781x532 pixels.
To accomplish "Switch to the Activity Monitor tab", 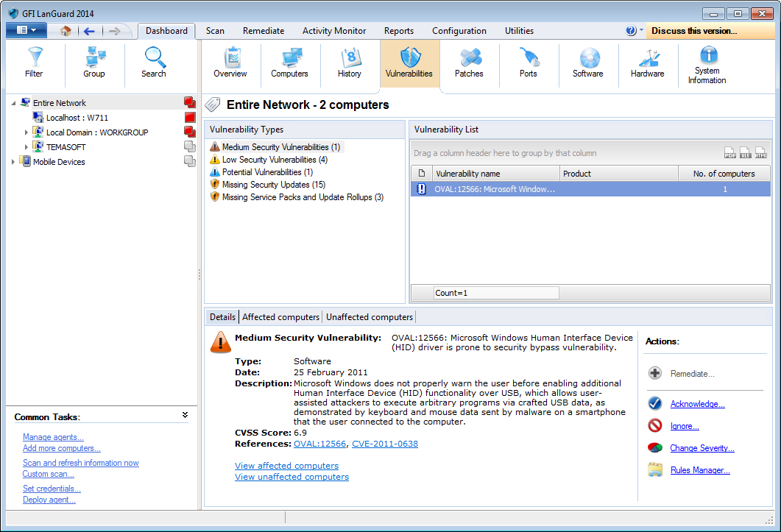I will pyautogui.click(x=334, y=31).
